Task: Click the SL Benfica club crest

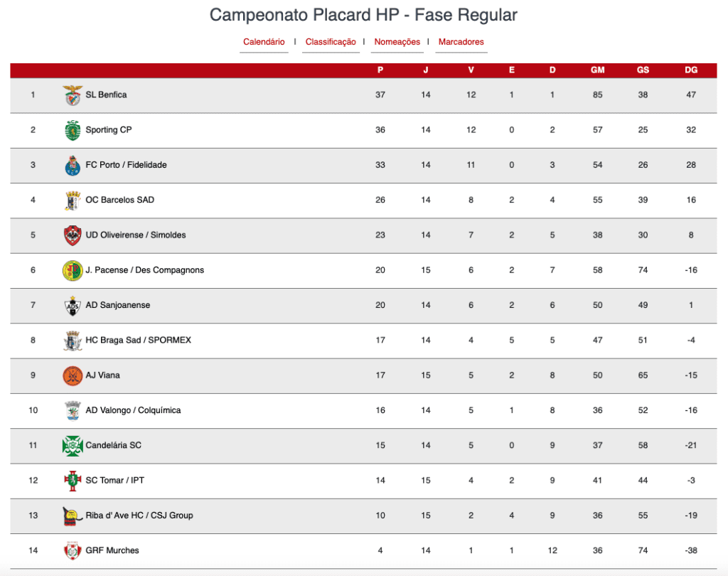Action: (73, 95)
